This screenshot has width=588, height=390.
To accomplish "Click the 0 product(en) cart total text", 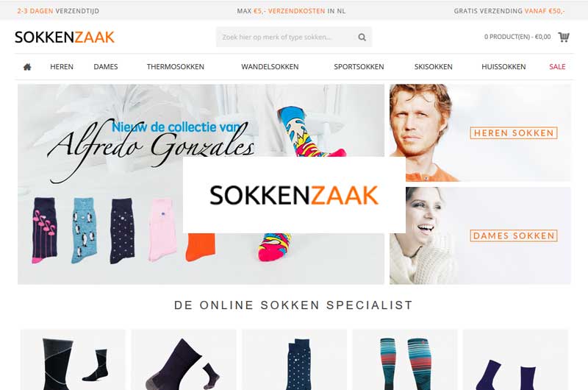I will [517, 37].
